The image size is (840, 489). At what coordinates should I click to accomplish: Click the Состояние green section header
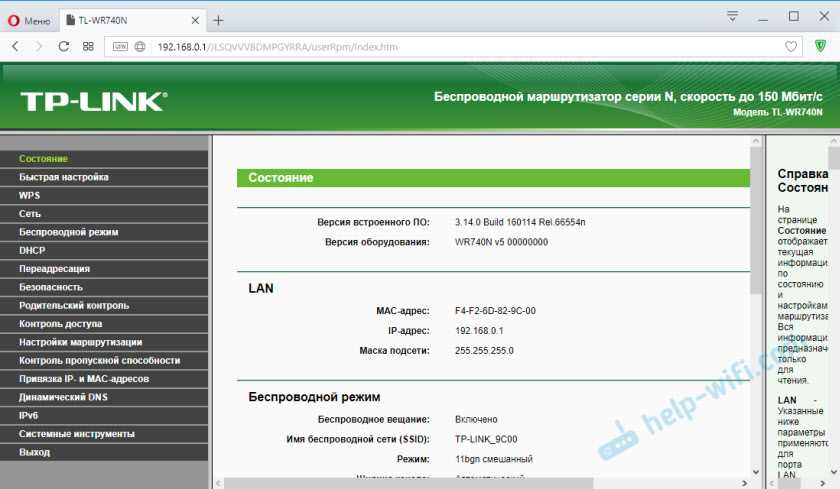tap(493, 178)
